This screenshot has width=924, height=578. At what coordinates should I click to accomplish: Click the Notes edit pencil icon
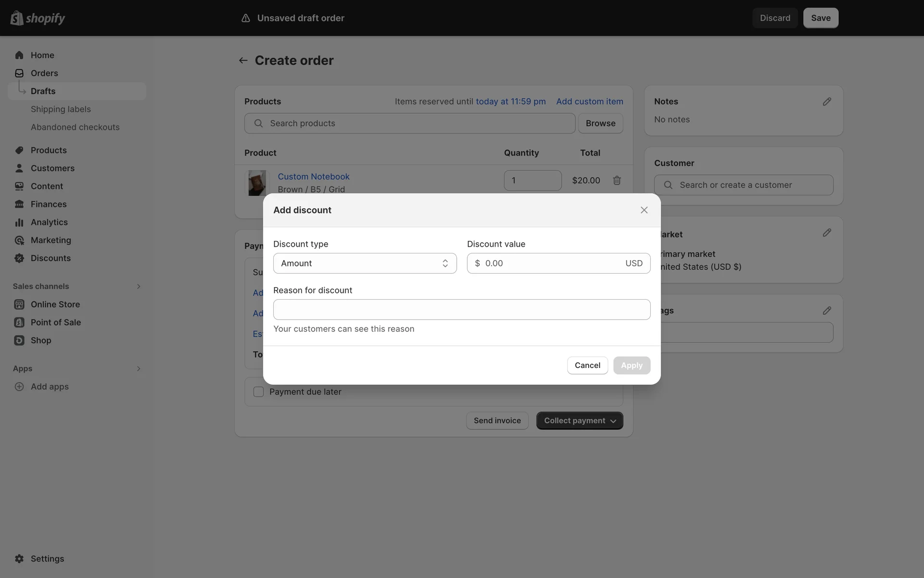point(826,102)
